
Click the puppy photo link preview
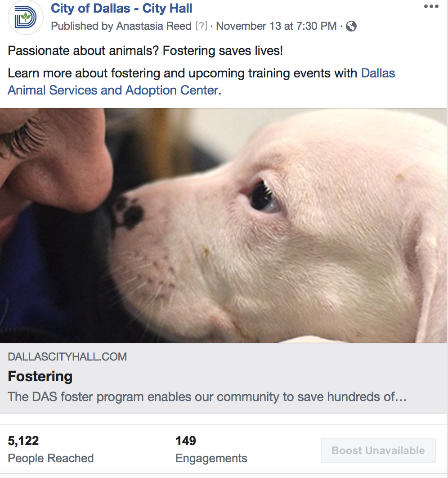click(x=224, y=225)
